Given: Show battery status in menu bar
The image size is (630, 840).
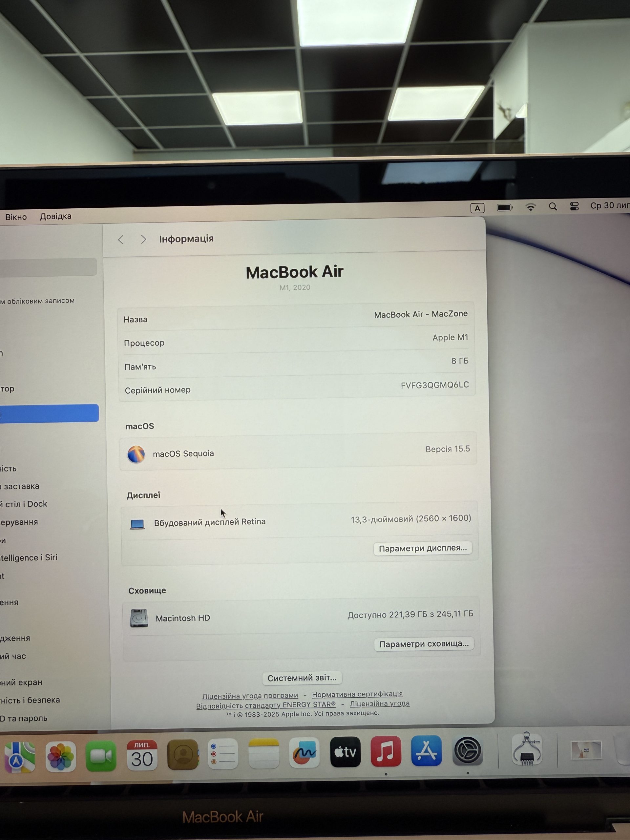Looking at the screenshot, I should point(505,208).
